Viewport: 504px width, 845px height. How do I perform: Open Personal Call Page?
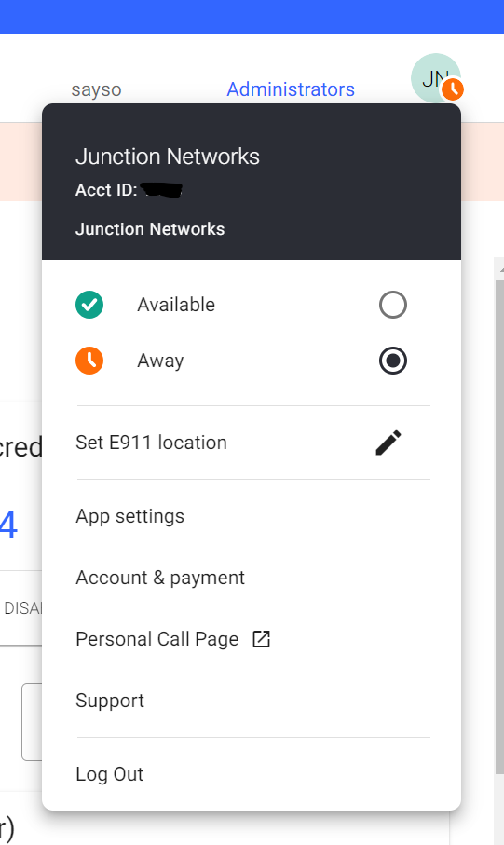252,639
